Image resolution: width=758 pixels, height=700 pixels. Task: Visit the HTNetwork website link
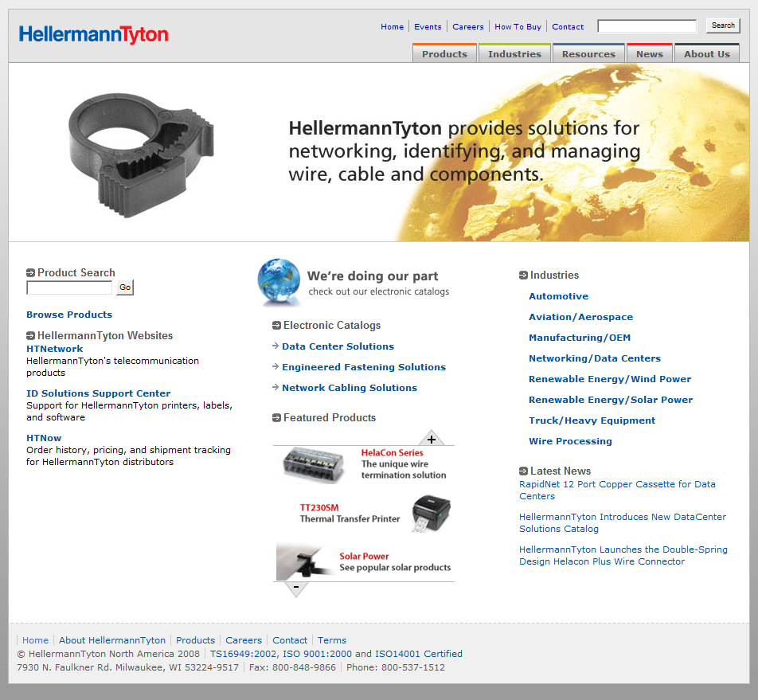[55, 349]
